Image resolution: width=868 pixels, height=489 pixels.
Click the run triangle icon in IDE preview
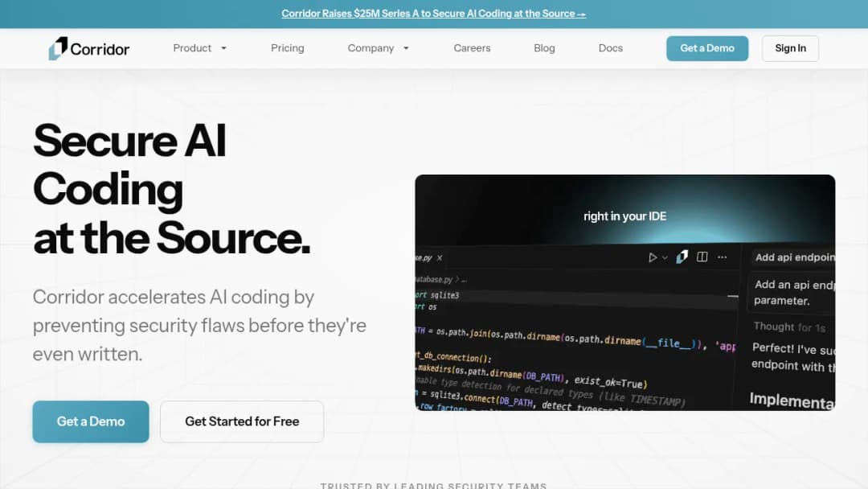pos(653,257)
